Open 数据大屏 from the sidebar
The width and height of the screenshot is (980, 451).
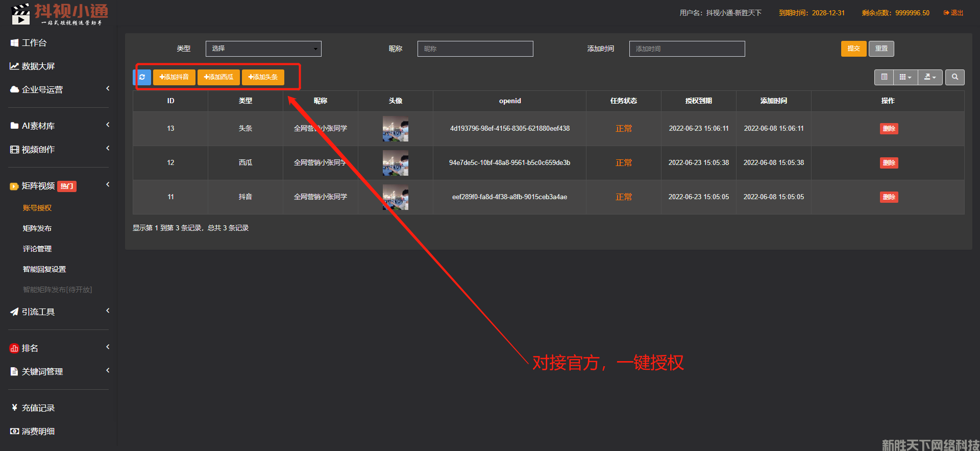(x=38, y=66)
